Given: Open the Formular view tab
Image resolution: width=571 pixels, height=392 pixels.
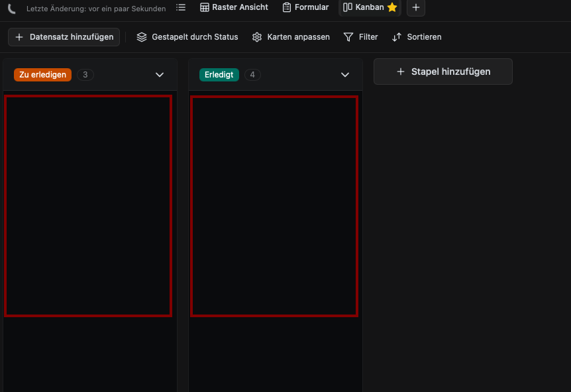Looking at the screenshot, I should pyautogui.click(x=305, y=7).
